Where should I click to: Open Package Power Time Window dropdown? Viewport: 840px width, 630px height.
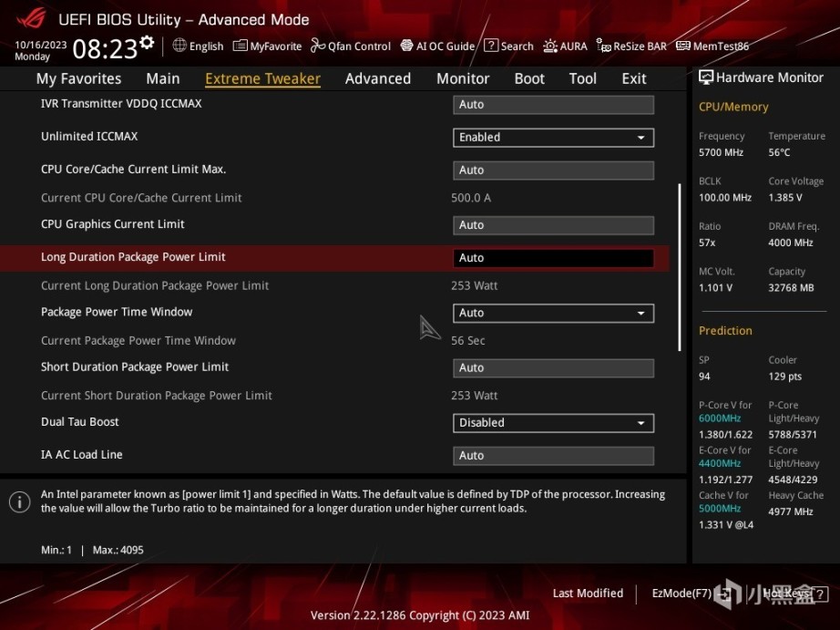[x=553, y=313]
